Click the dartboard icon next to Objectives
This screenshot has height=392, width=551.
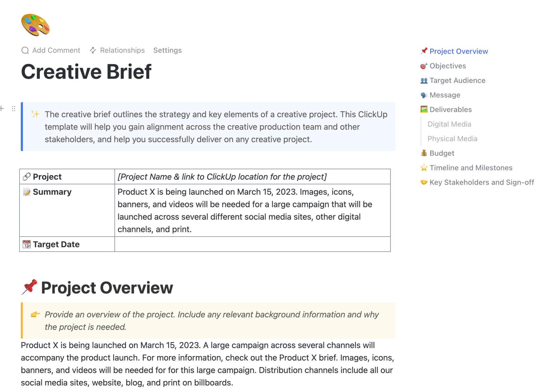pos(423,66)
